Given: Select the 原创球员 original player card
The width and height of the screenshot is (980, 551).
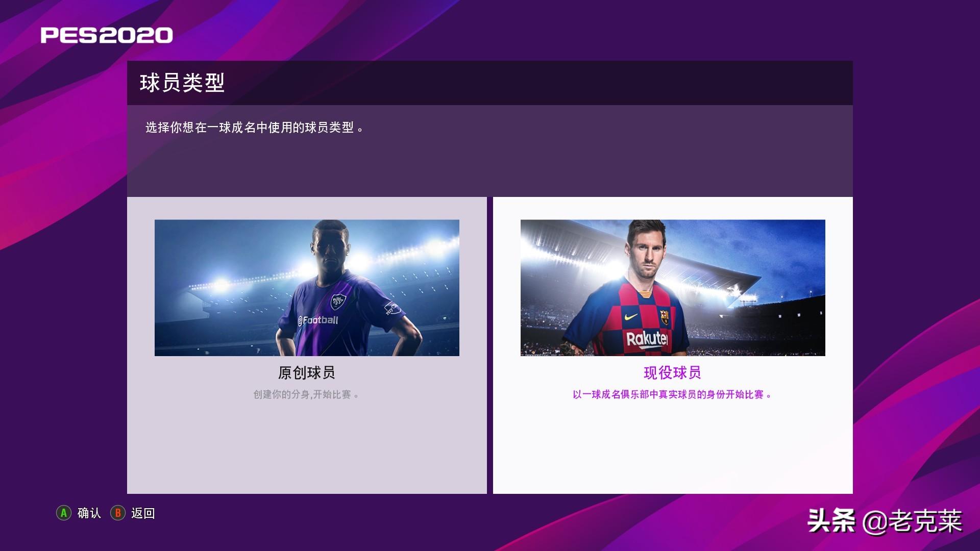Looking at the screenshot, I should (x=307, y=345).
